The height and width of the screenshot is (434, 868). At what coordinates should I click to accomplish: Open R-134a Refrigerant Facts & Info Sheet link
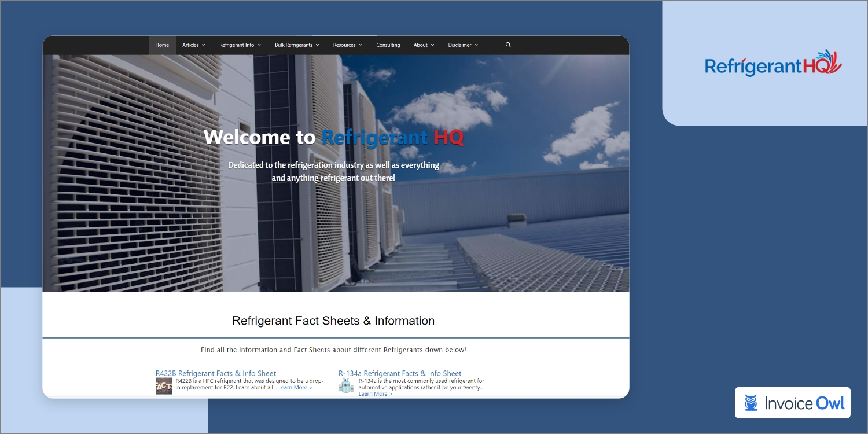point(400,373)
